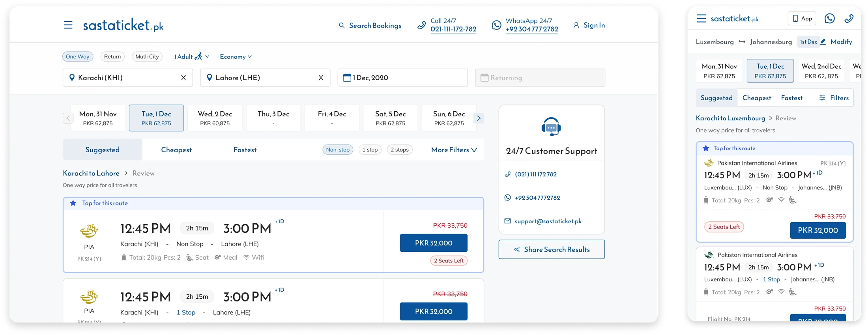This screenshot has width=868, height=335.
Task: Click the location pin icon in Lahore field
Action: [209, 78]
